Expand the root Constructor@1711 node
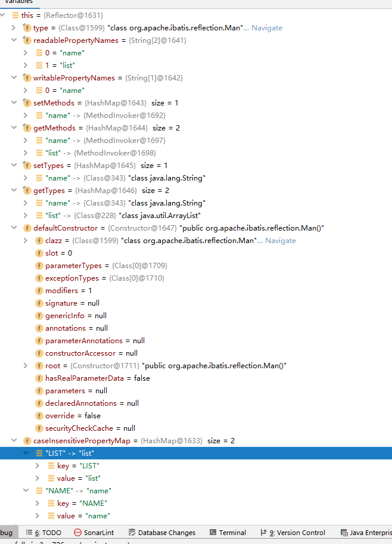392x544 pixels. tap(26, 365)
